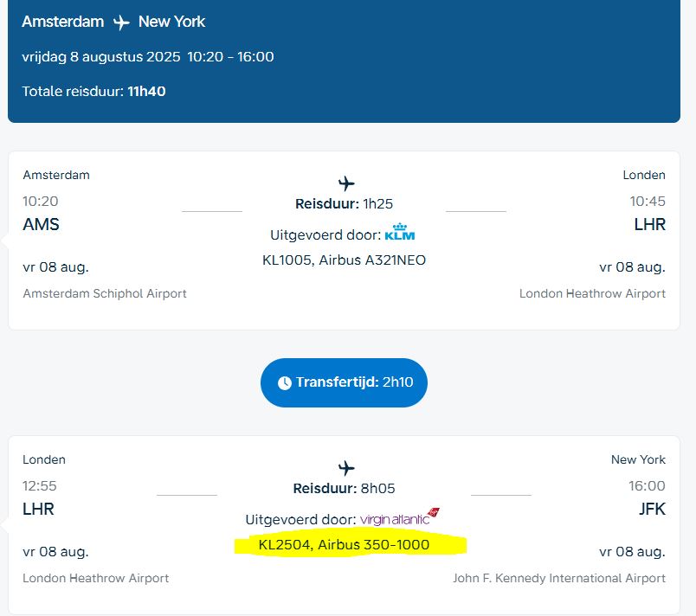Click the airplane icon above Reisduur 8h05
This screenshot has width=696, height=616.
click(x=346, y=468)
